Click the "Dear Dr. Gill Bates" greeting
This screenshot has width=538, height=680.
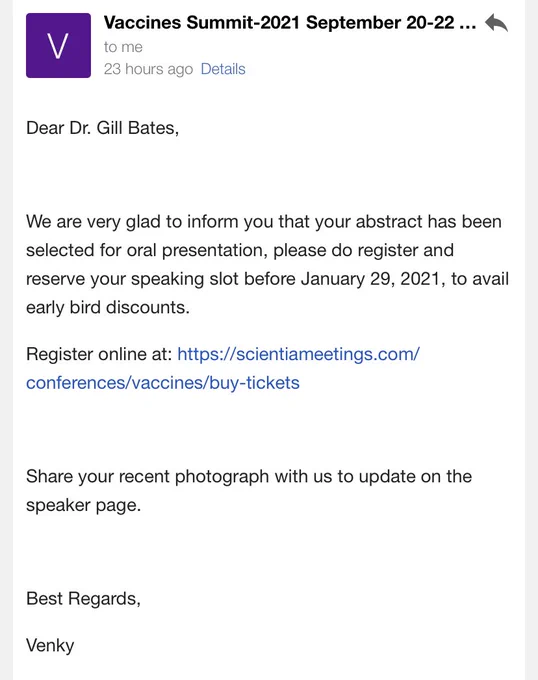coord(102,128)
